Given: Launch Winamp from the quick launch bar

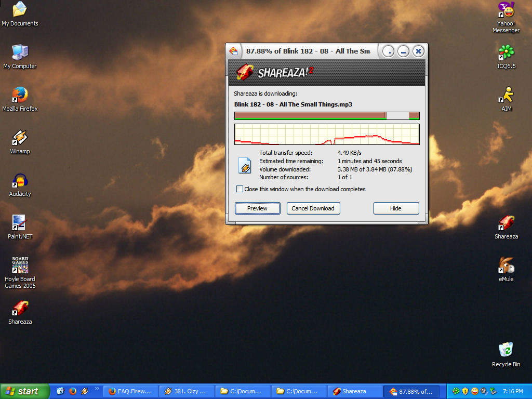Looking at the screenshot, I should pyautogui.click(x=85, y=391).
